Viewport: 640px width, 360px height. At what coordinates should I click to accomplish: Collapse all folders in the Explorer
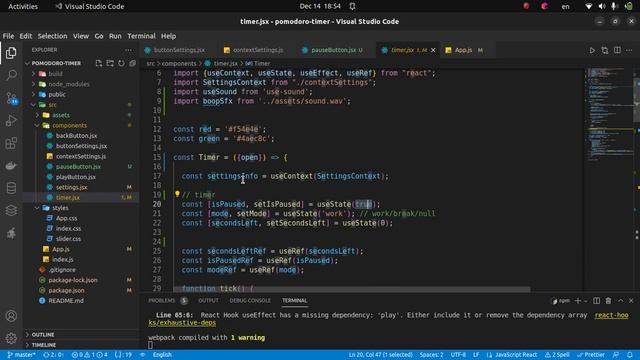[x=133, y=63]
